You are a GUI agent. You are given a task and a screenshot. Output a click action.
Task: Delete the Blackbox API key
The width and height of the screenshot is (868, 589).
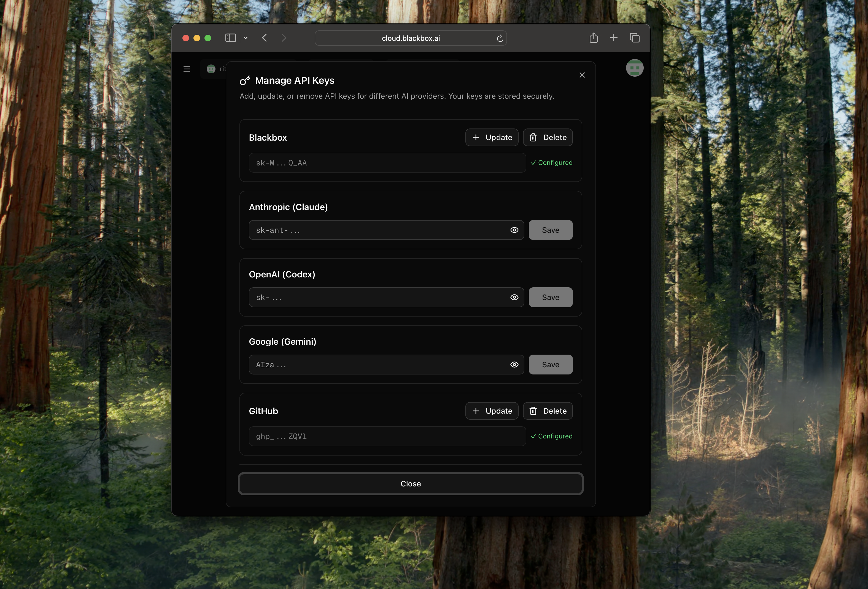click(548, 138)
